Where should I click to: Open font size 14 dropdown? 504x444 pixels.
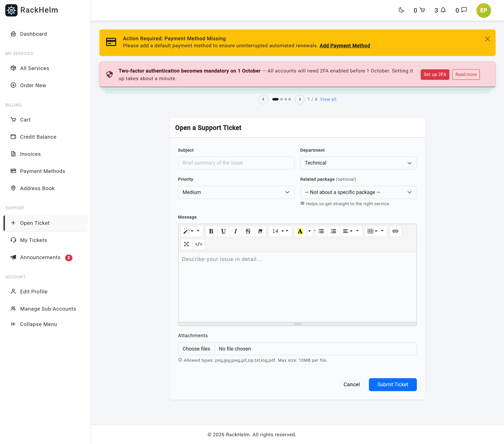280,231
